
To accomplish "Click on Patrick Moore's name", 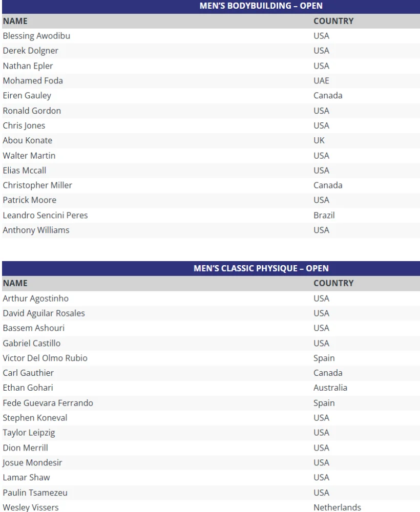I will (x=30, y=200).
